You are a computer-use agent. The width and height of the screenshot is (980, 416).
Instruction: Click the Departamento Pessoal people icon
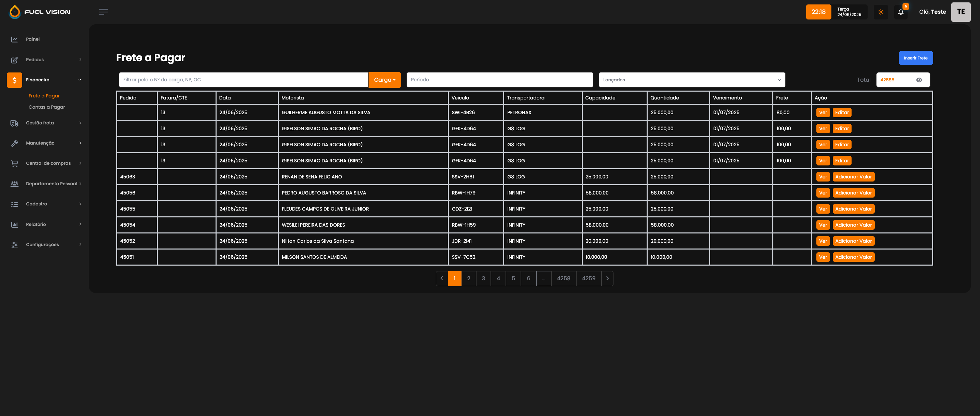click(x=14, y=184)
